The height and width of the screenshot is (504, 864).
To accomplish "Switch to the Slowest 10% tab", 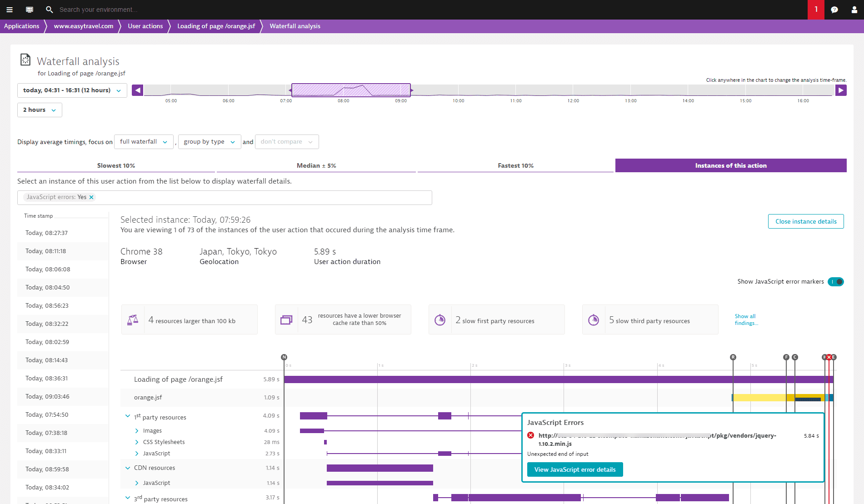I will coord(116,165).
